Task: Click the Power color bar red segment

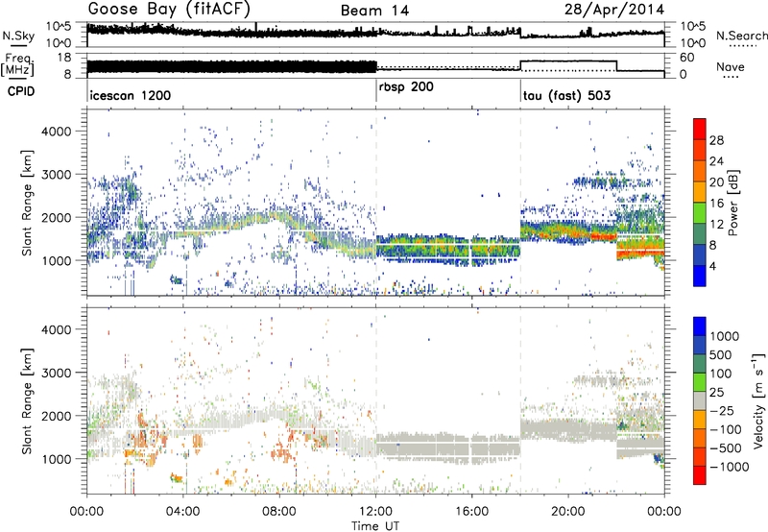Action: (700, 129)
